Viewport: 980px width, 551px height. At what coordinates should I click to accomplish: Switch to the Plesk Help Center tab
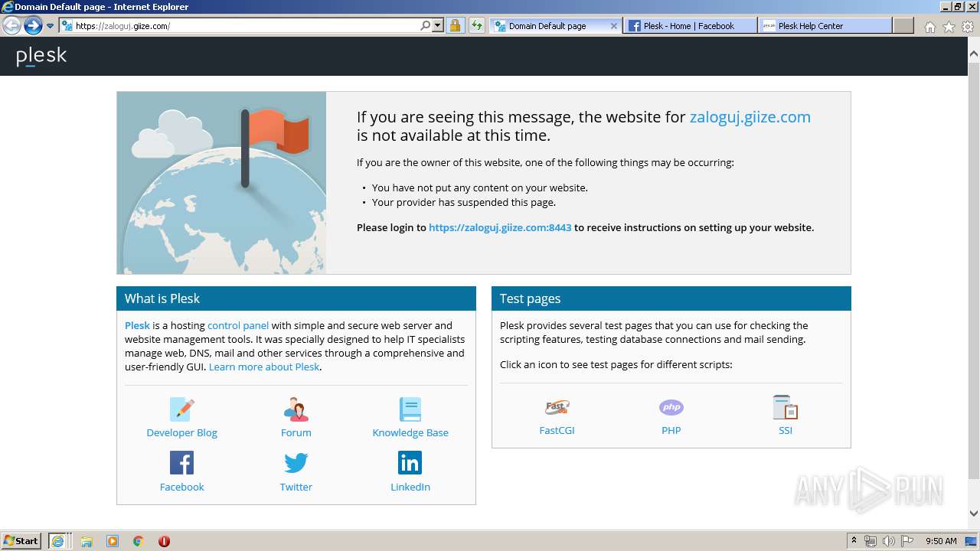[825, 26]
